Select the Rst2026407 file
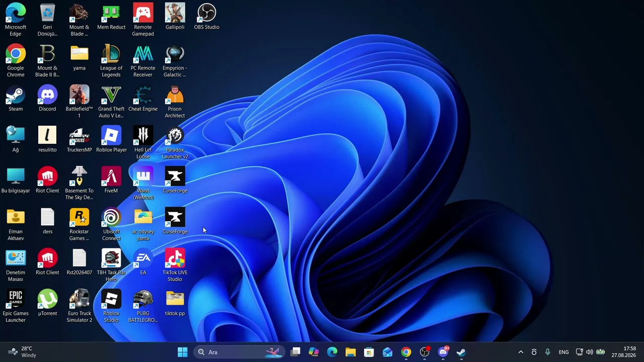This screenshot has height=362, width=644. tap(79, 262)
